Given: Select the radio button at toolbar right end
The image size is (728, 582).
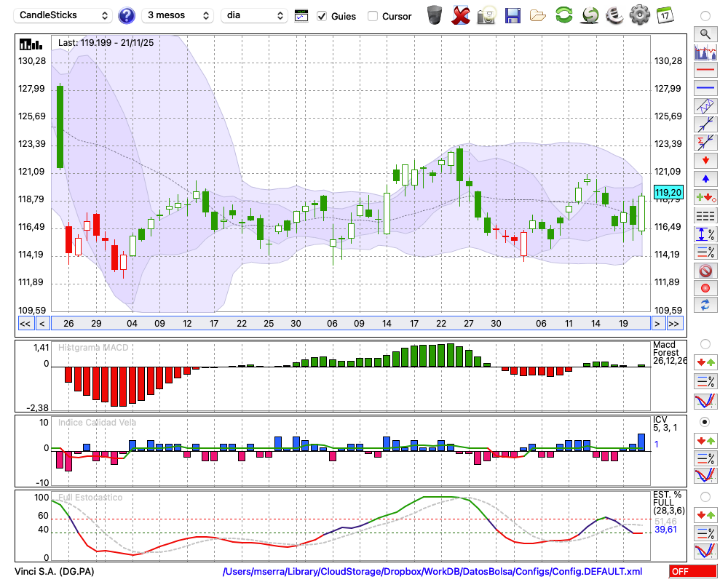Looking at the screenshot, I should click(705, 16).
